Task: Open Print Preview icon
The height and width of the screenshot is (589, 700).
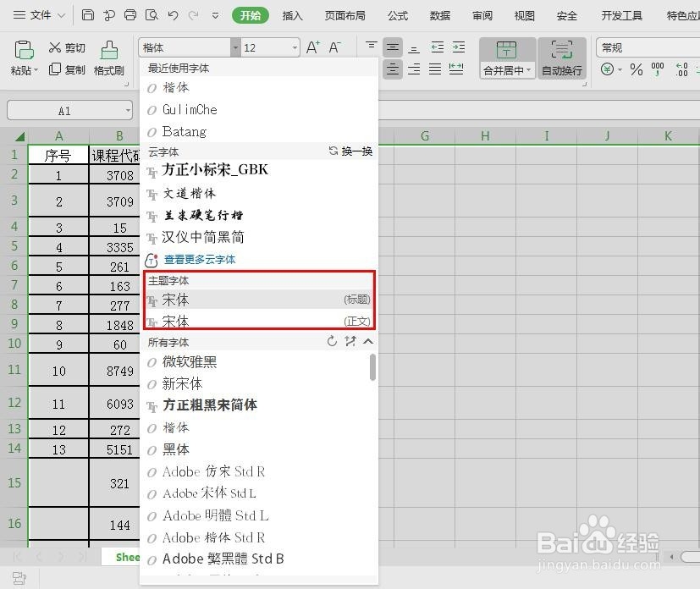Action: tap(152, 15)
